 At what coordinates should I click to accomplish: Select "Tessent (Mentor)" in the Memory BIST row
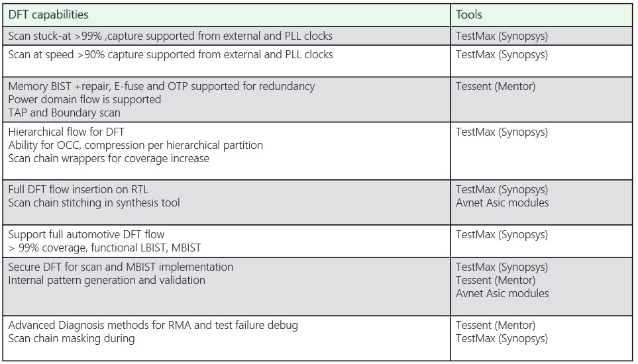(x=496, y=86)
